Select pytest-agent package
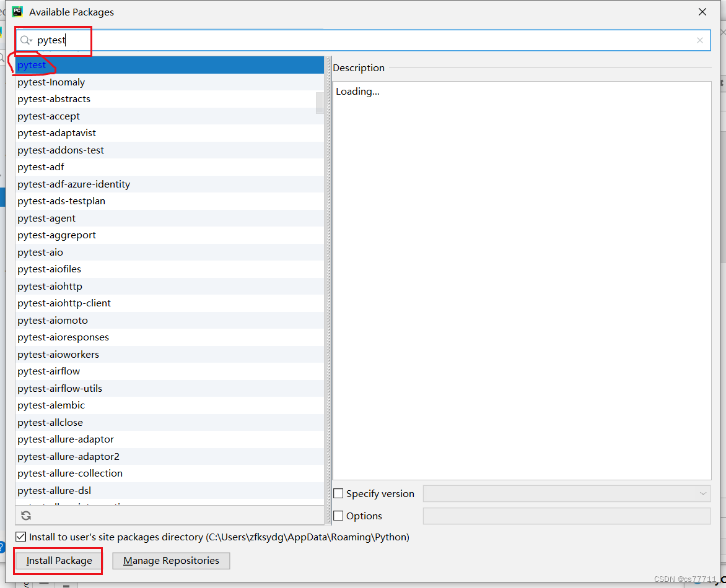 coord(170,218)
